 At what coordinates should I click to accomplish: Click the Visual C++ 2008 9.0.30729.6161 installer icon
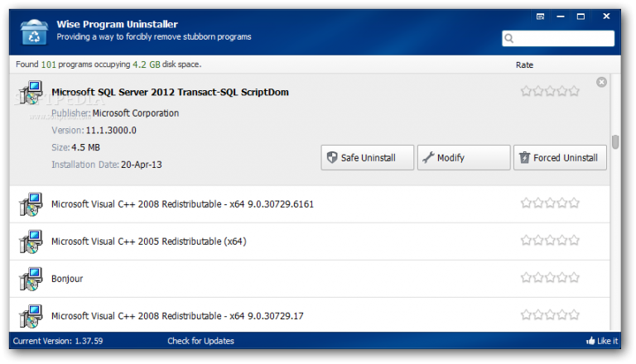(x=31, y=204)
